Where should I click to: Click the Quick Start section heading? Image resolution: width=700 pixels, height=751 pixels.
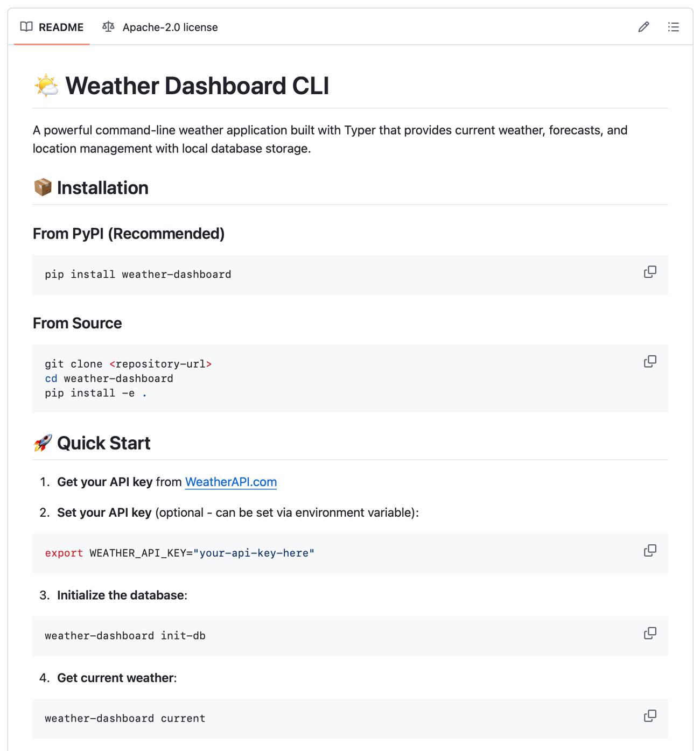(x=103, y=443)
